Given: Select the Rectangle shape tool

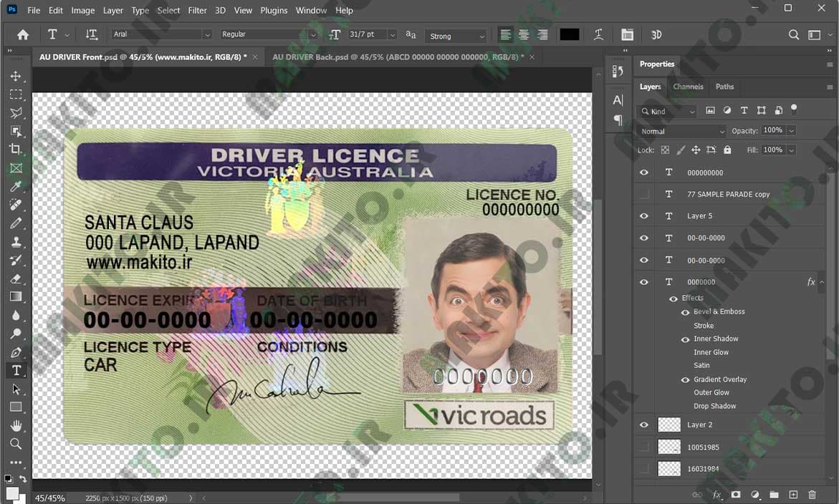Looking at the screenshot, I should 16,407.
